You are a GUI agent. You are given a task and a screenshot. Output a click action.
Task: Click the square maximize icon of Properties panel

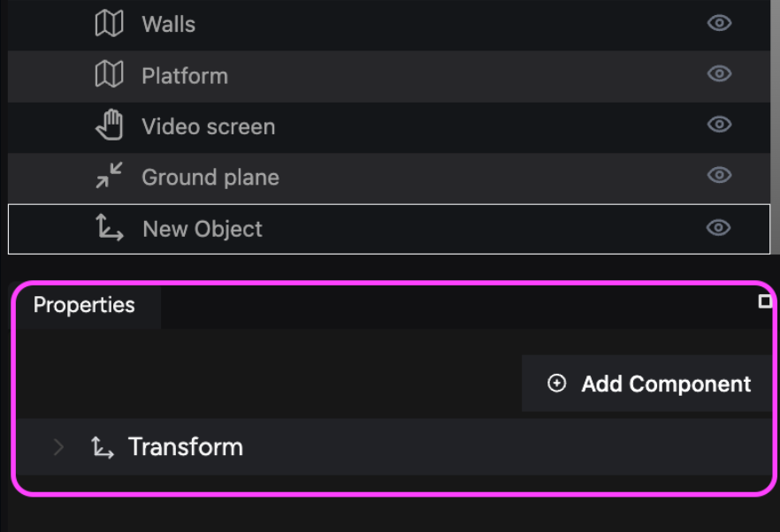pos(765,301)
